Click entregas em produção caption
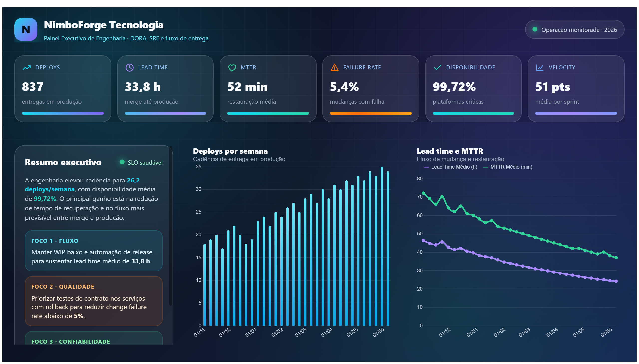639x364 pixels. (52, 102)
